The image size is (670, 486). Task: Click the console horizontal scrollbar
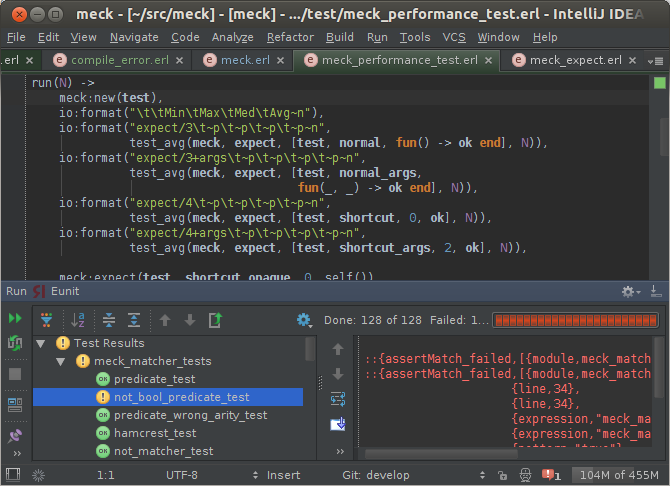pyautogui.click(x=441, y=454)
